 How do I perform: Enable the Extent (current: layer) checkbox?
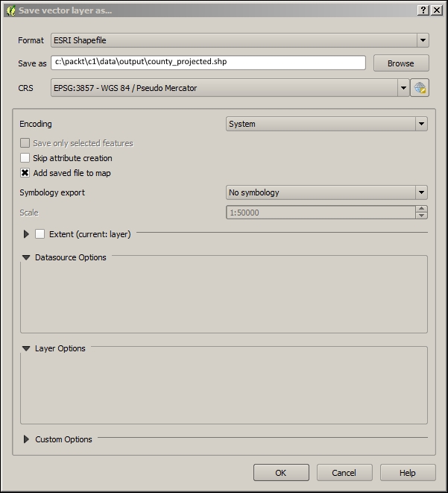40,234
